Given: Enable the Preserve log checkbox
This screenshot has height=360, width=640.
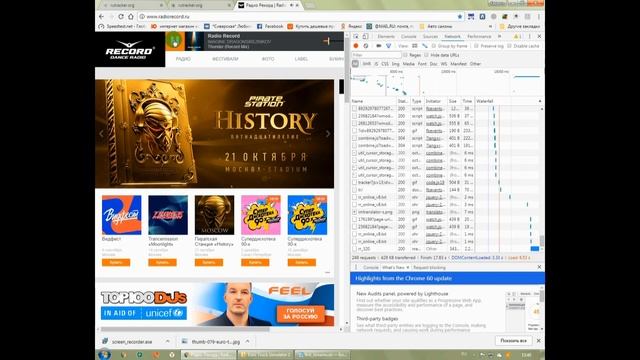Looking at the screenshot, I should click(x=476, y=46).
